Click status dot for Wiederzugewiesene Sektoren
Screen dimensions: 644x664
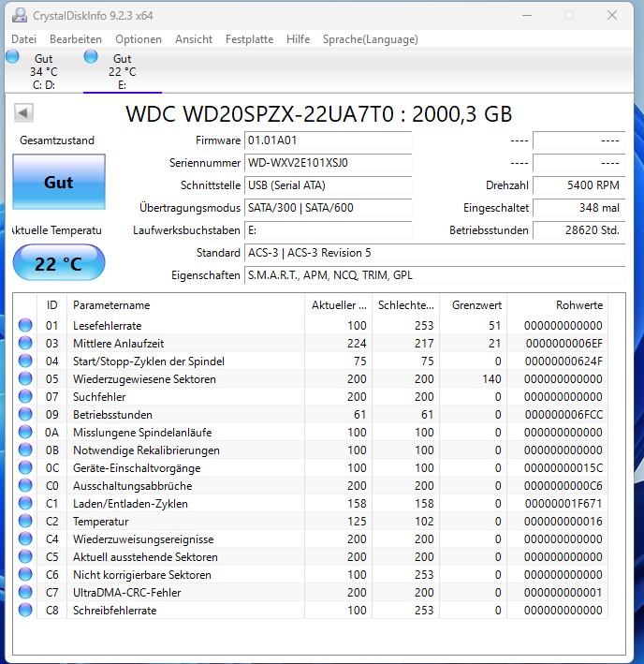(25, 378)
